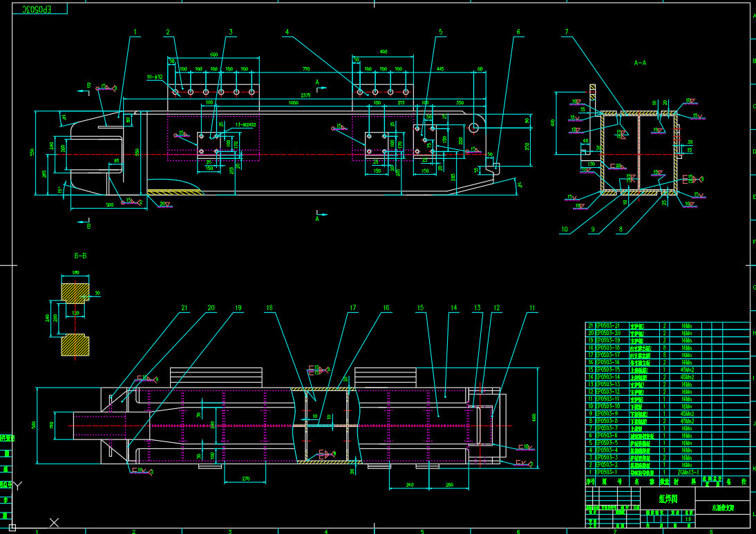This screenshot has height=534, width=756.
Task: Select the 10-φ32 hole callout text
Action: [155, 77]
